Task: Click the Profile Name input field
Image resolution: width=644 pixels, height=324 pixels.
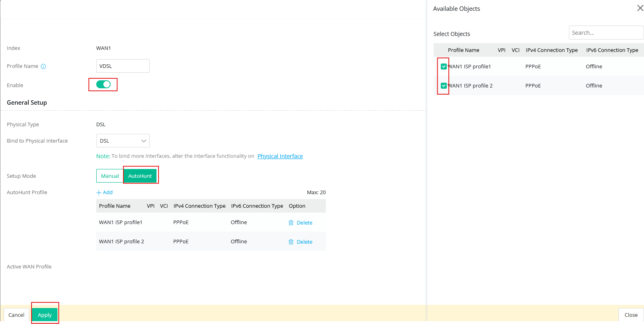Action: click(123, 66)
